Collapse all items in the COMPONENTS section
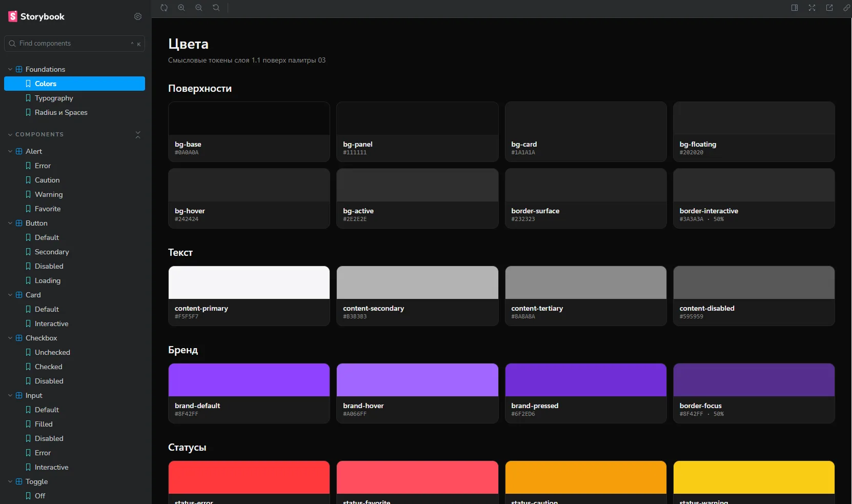 (138, 135)
